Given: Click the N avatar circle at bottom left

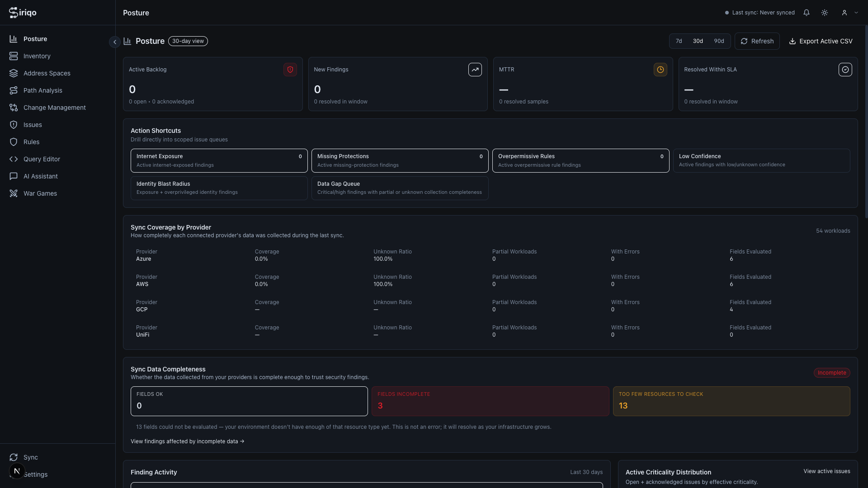Looking at the screenshot, I should 17,471.
